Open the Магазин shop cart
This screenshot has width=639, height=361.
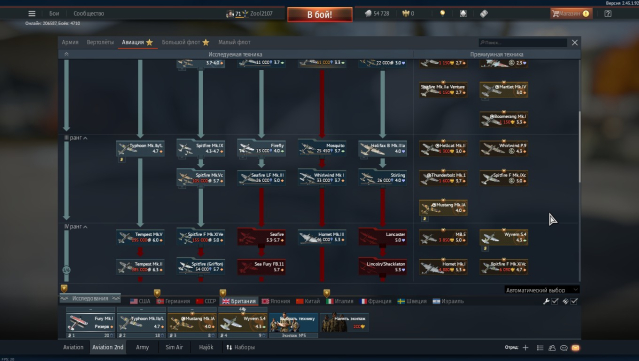(571, 13)
